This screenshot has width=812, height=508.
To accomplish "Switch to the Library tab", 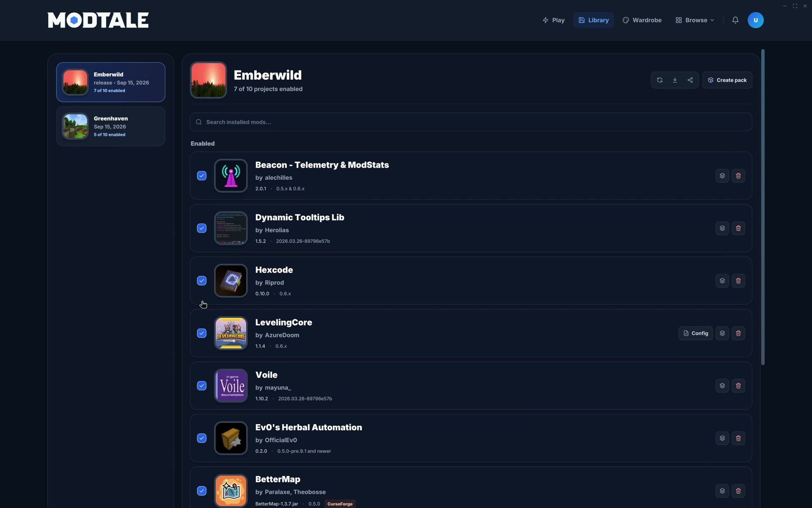I will point(593,20).
